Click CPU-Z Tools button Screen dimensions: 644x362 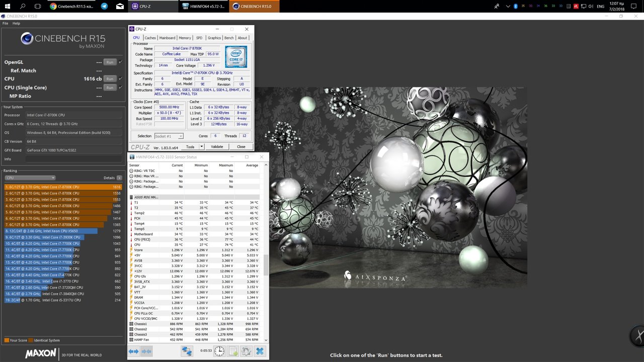(x=190, y=147)
